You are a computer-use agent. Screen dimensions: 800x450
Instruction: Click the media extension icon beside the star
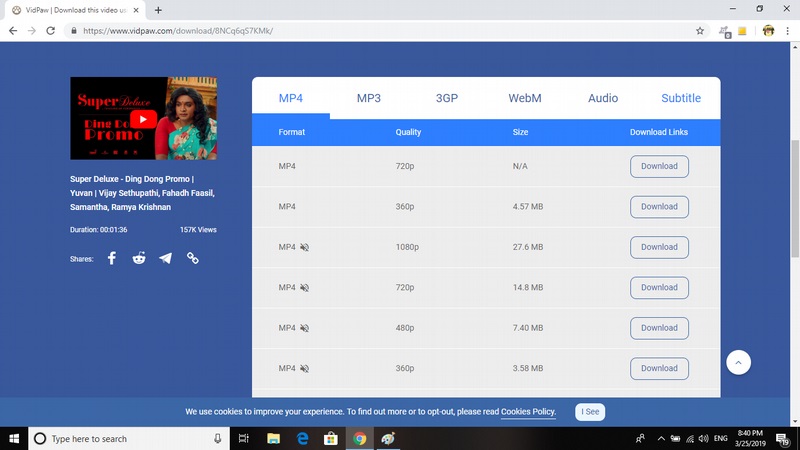tap(724, 31)
